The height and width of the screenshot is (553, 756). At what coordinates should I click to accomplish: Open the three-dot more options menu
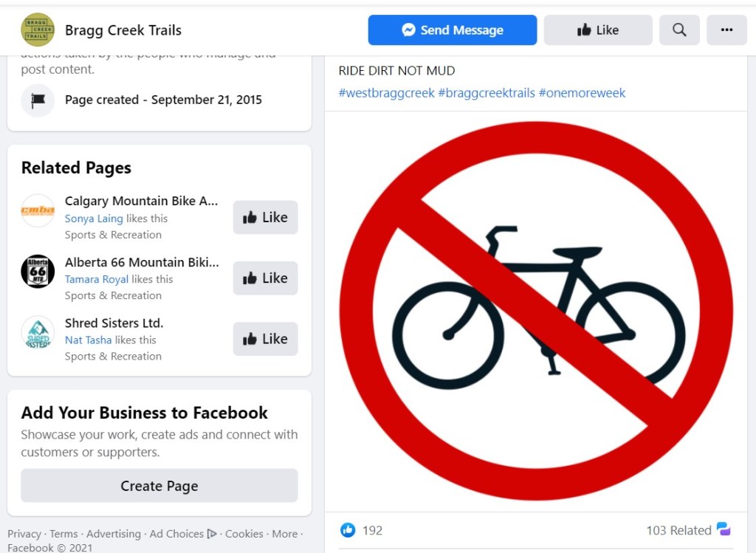pos(726,30)
